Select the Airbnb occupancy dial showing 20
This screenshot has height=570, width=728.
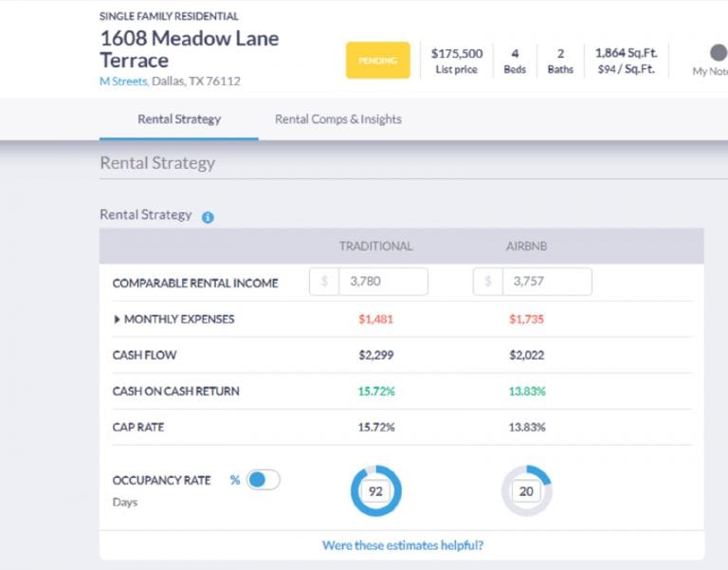click(x=526, y=491)
